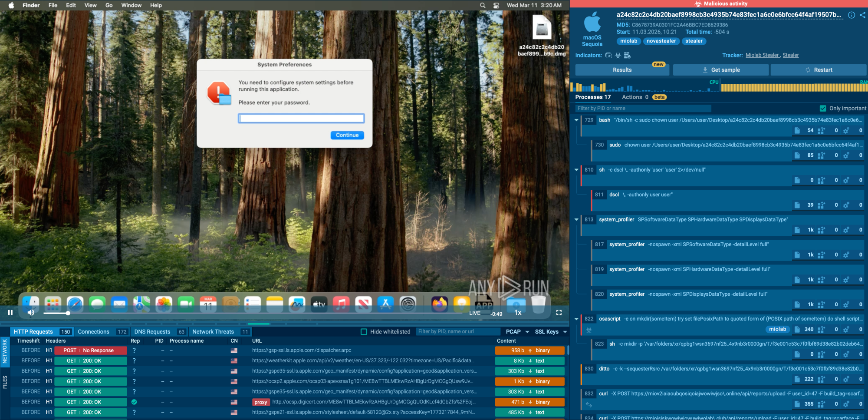Image resolution: width=868 pixels, height=420 pixels.
Task: Click the password field in the dialog
Action: coord(301,119)
